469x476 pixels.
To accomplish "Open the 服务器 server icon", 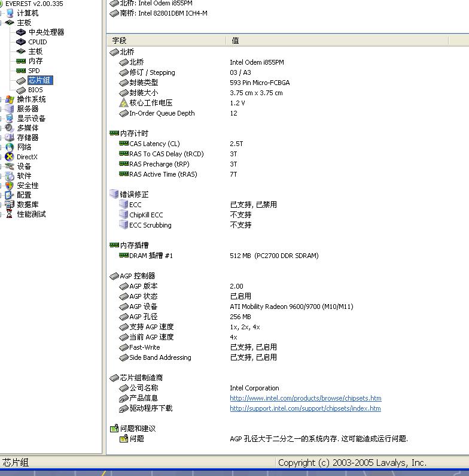I will point(10,109).
